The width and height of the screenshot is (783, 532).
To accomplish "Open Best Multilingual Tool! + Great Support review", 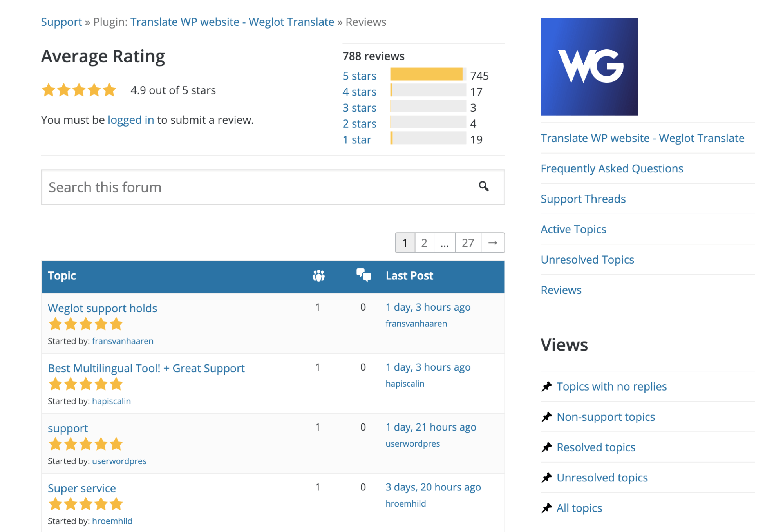I will tap(146, 368).
